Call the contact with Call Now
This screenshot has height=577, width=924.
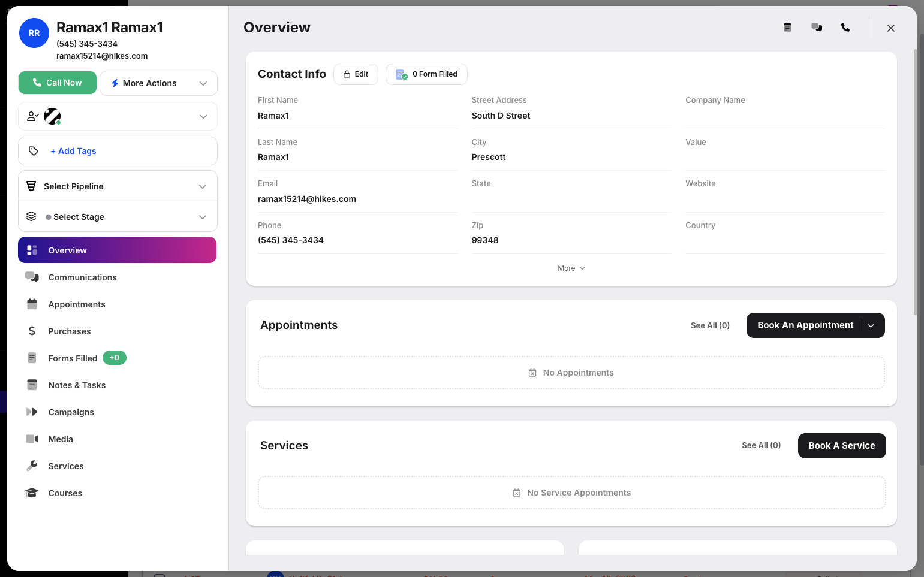pos(58,83)
